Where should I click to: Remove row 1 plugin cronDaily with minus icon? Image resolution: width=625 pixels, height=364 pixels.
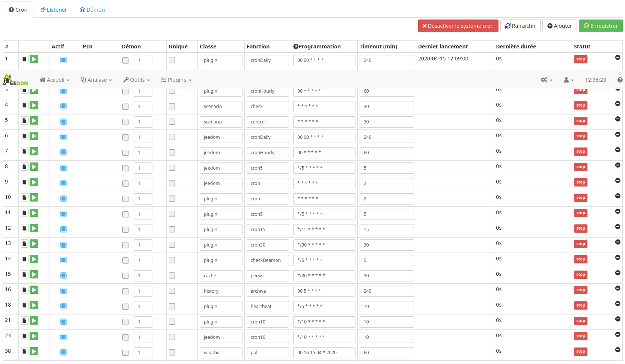(x=617, y=57)
